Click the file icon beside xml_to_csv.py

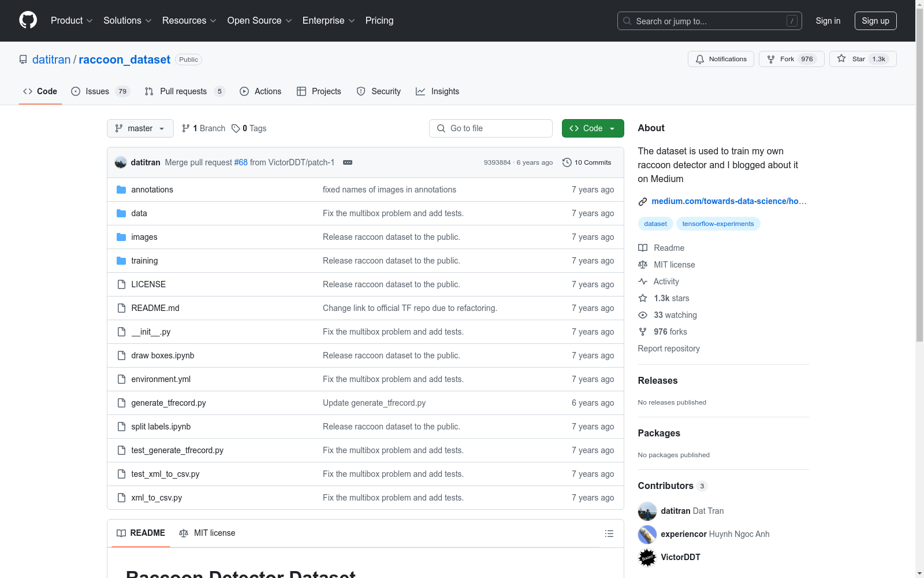tap(121, 498)
